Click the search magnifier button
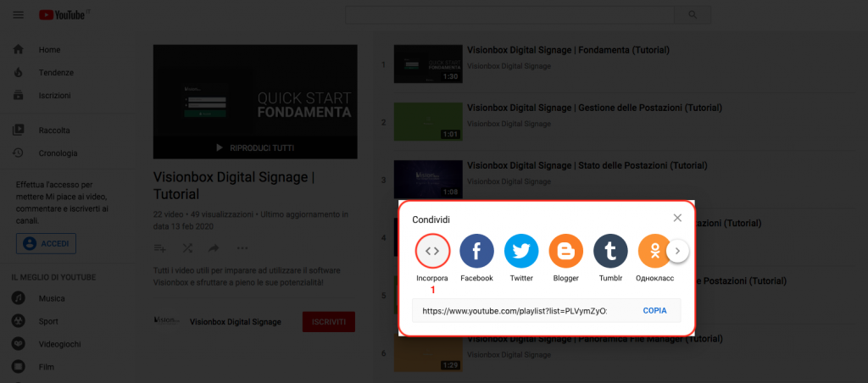868x383 pixels. point(693,15)
